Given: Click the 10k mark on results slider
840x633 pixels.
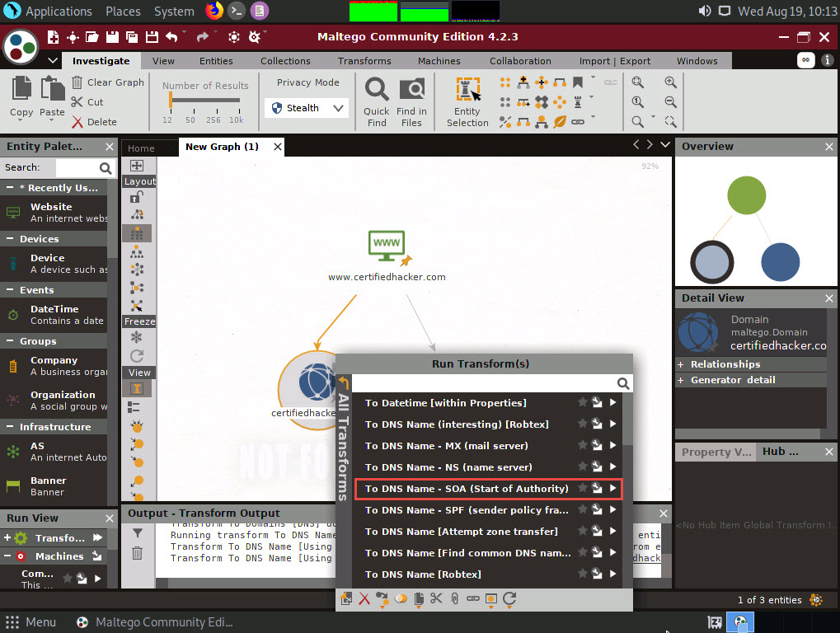Looking at the screenshot, I should pyautogui.click(x=237, y=120).
